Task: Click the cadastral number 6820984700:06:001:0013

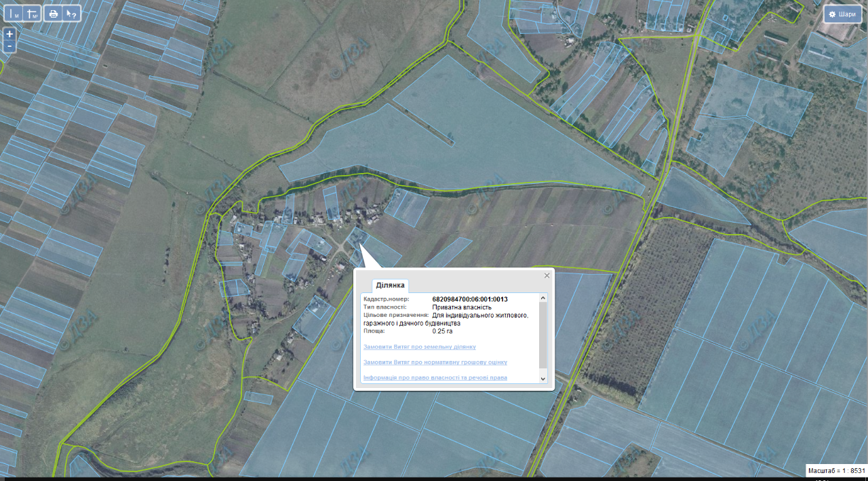Action: 470,299
